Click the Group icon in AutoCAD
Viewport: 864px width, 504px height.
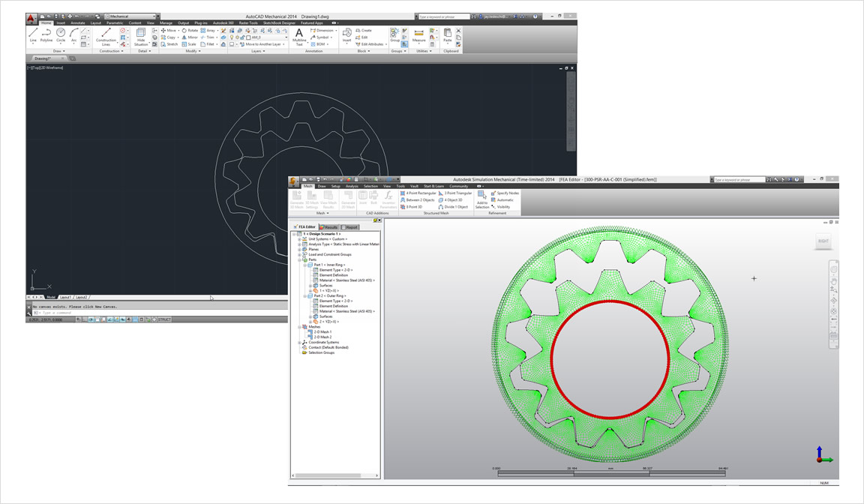tap(395, 36)
